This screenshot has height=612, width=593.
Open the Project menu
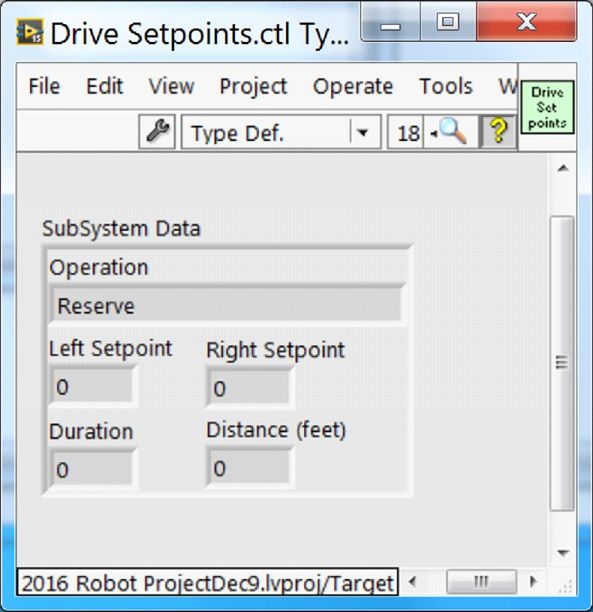[x=253, y=86]
